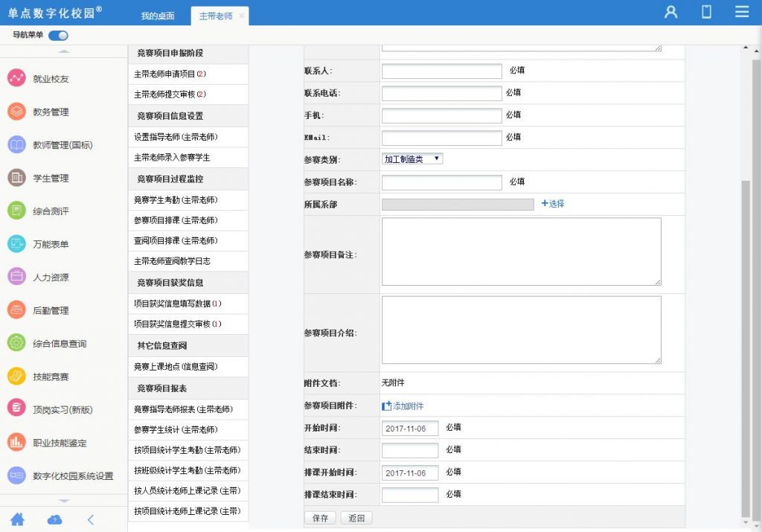Click the Email input field

pyautogui.click(x=442, y=138)
